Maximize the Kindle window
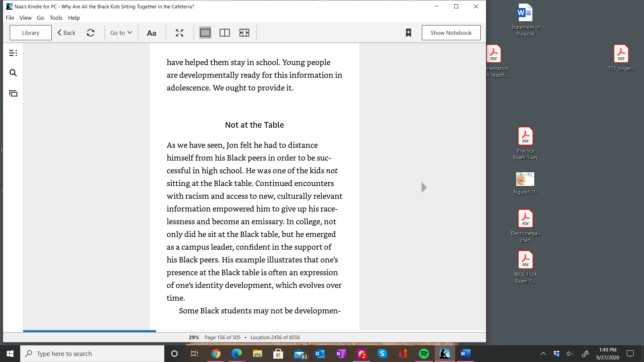Screen dimensions: 644x362 (456, 6)
